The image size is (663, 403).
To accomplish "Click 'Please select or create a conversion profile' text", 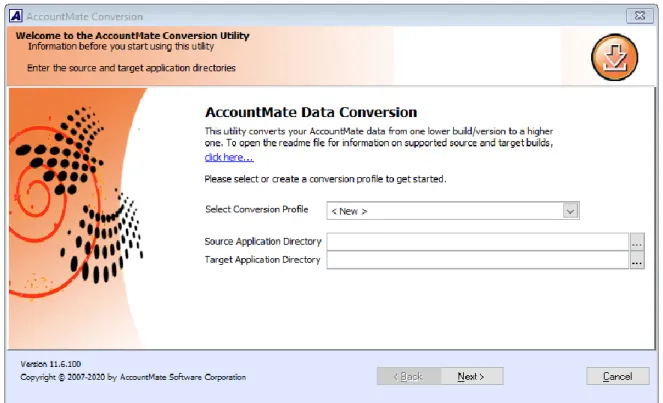I will tap(325, 179).
